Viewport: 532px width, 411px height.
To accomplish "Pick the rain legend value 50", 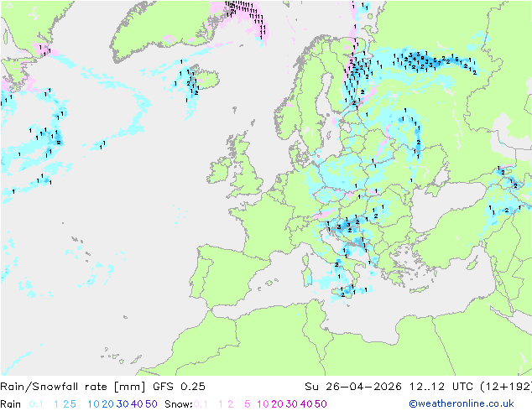I will point(151,404).
